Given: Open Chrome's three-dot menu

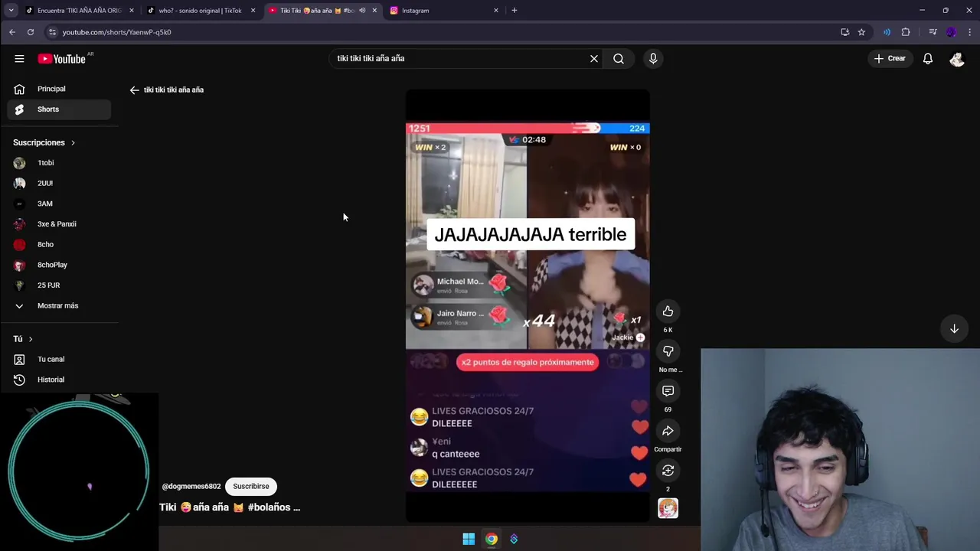Looking at the screenshot, I should tap(969, 32).
